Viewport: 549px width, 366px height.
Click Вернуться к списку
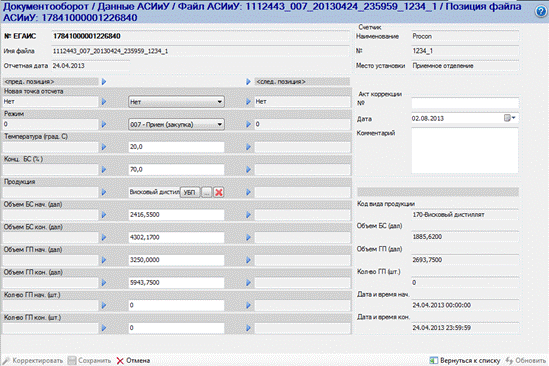point(465,360)
